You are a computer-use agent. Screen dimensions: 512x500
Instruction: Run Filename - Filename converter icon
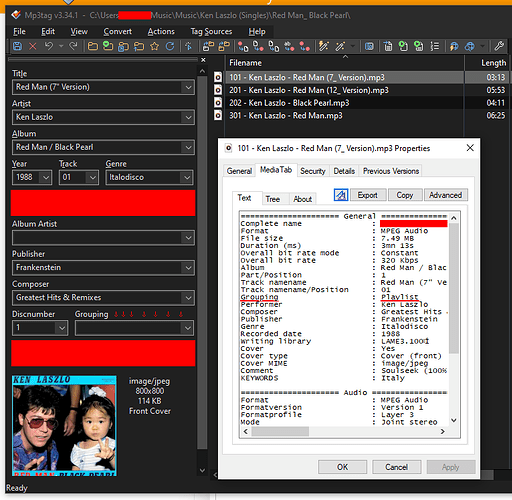[x=274, y=46]
